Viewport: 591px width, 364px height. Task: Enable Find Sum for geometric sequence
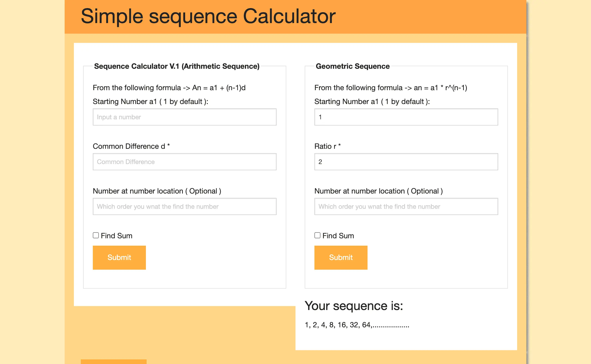pyautogui.click(x=317, y=235)
